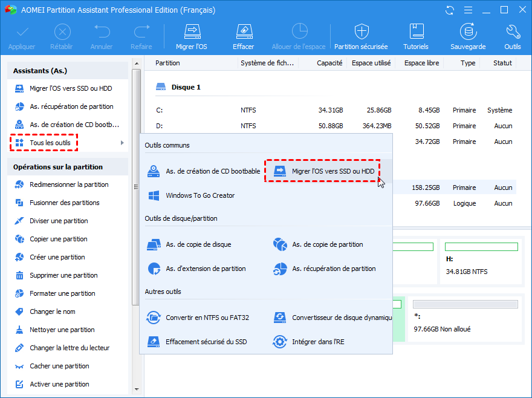Click Formater une partition in sidebar

(62, 293)
